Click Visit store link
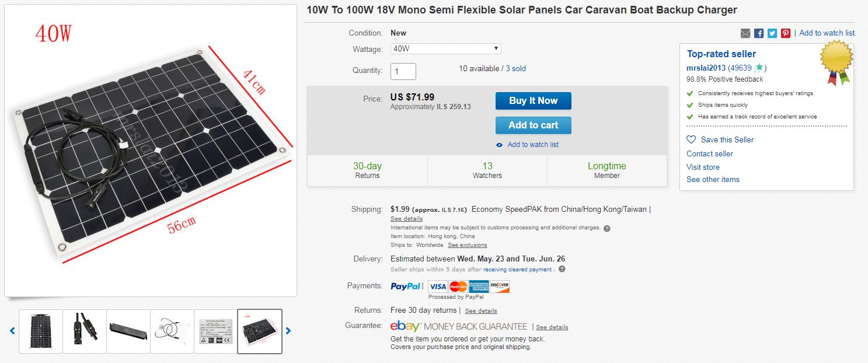 tap(703, 167)
